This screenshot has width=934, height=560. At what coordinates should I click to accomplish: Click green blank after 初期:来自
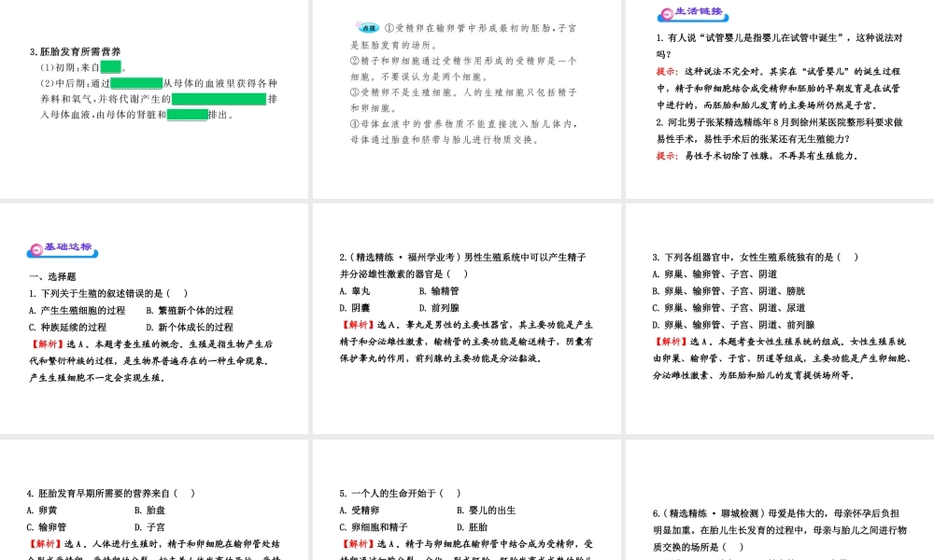point(111,67)
